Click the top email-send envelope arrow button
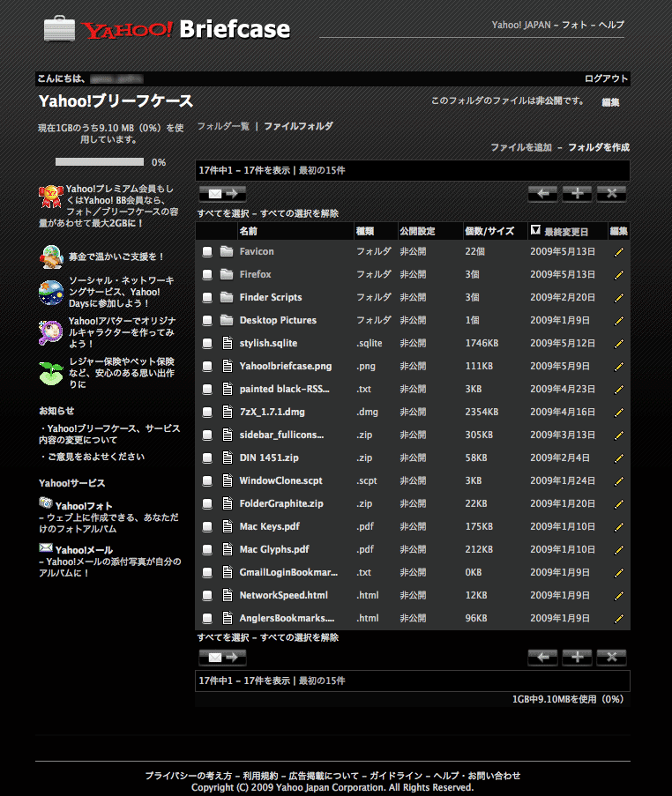 (222, 193)
